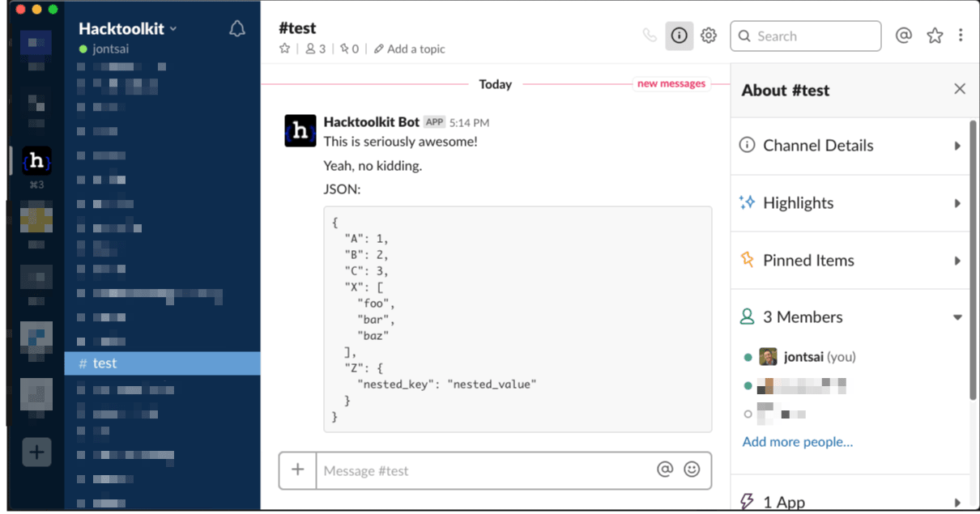Select the # test channel in sidebar
This screenshot has width=980, height=514.
pos(162,363)
